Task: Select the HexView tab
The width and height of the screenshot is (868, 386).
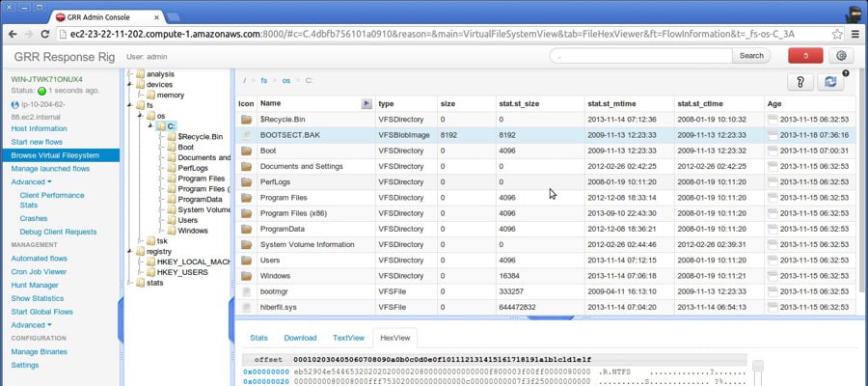Action: [x=394, y=338]
